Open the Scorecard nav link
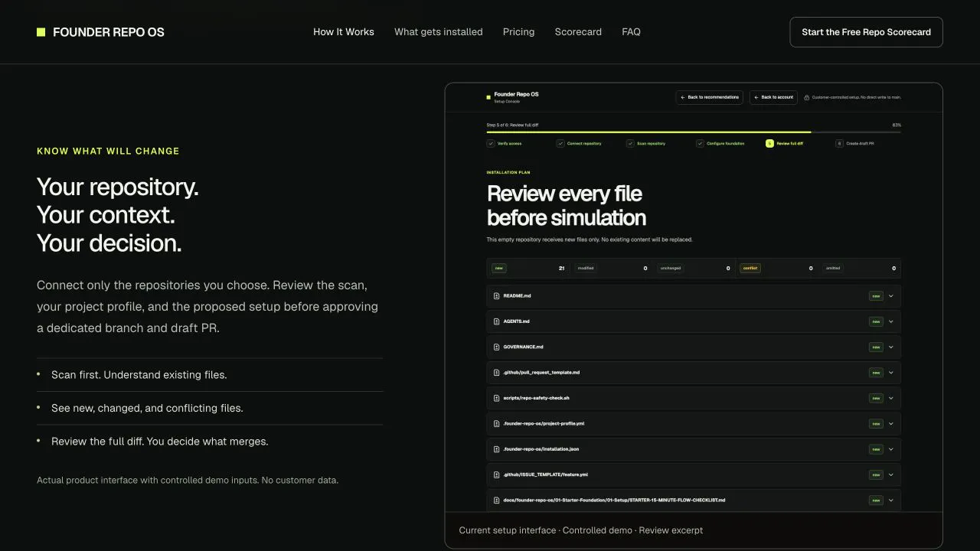The image size is (980, 551). pyautogui.click(x=578, y=32)
